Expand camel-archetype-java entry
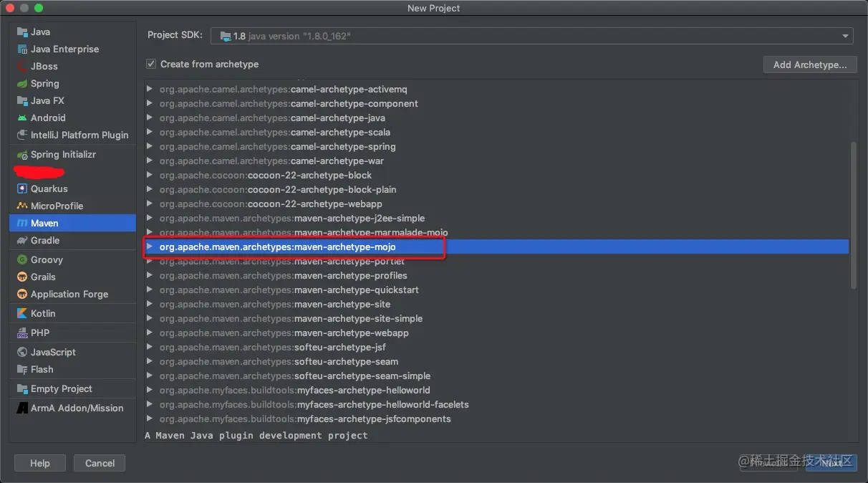868x483 pixels. [150, 118]
